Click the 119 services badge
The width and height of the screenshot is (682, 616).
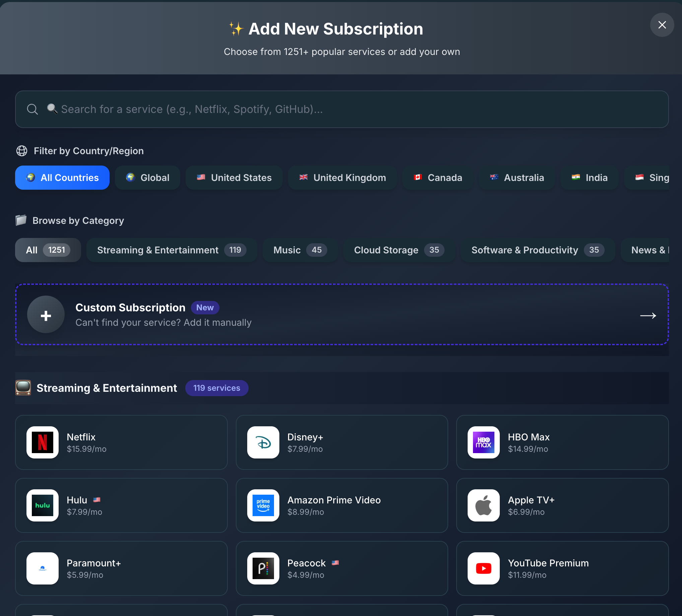pyautogui.click(x=216, y=388)
